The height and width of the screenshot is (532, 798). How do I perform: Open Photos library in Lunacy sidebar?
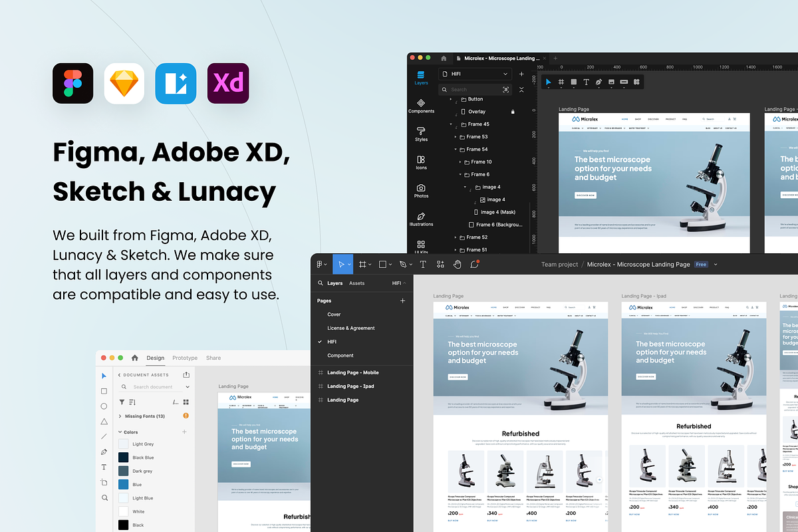tap(421, 191)
